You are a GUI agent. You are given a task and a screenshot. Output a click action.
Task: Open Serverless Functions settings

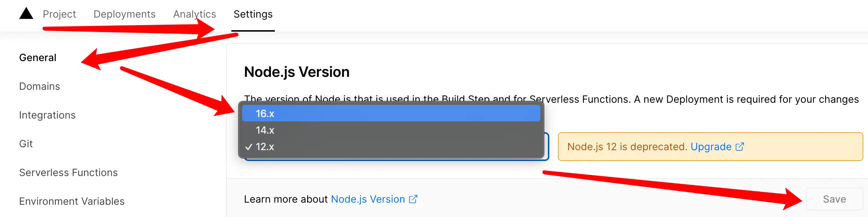coord(68,172)
